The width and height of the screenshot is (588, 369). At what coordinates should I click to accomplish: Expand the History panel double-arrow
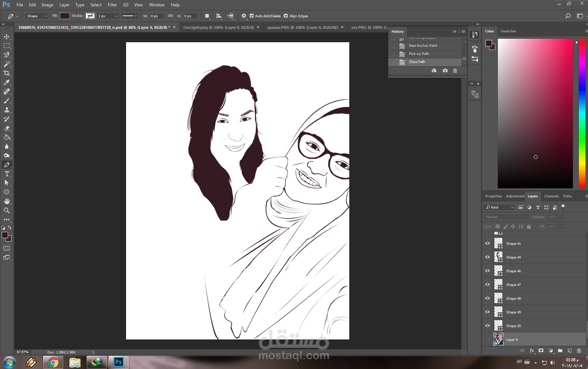(454, 31)
